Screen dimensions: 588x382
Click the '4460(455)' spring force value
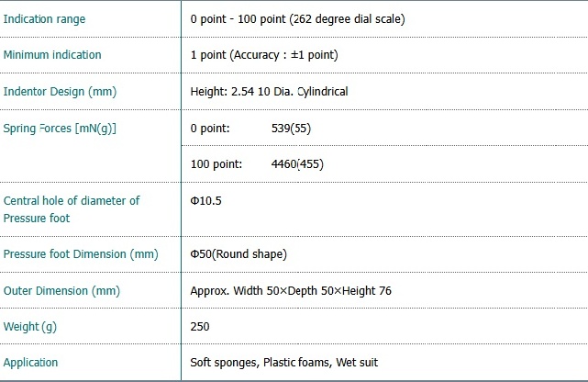tap(297, 164)
